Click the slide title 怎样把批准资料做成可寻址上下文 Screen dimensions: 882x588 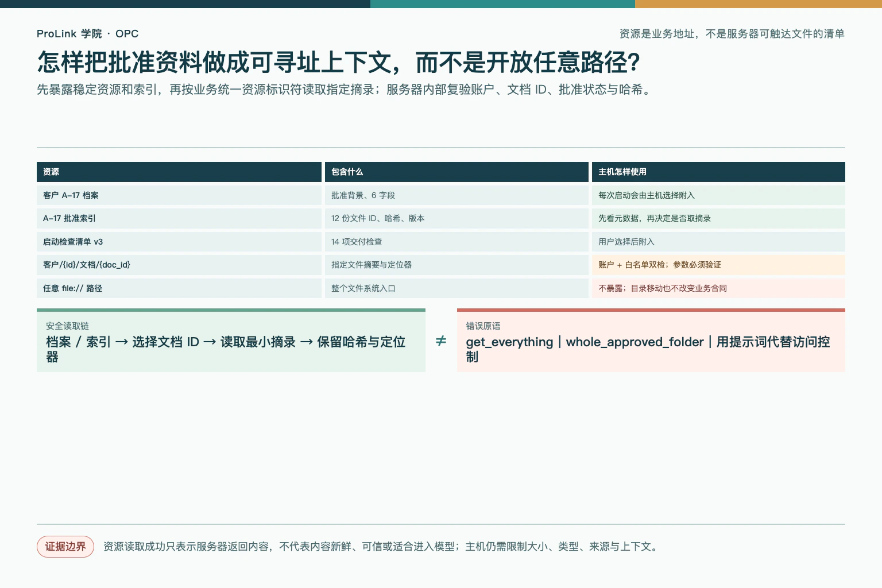click(x=339, y=62)
